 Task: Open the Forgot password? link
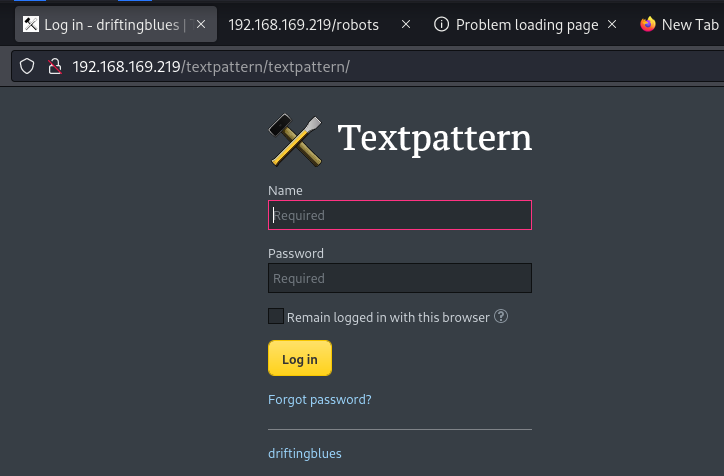[320, 399]
